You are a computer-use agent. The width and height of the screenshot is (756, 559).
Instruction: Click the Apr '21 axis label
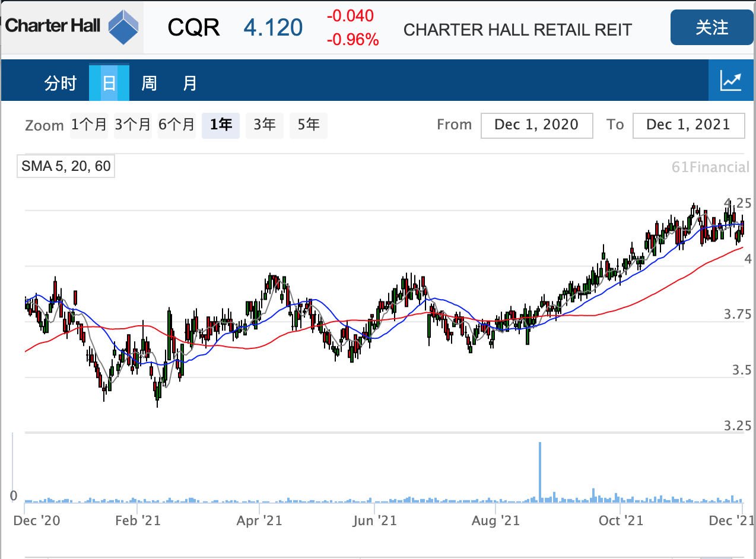pos(259,521)
